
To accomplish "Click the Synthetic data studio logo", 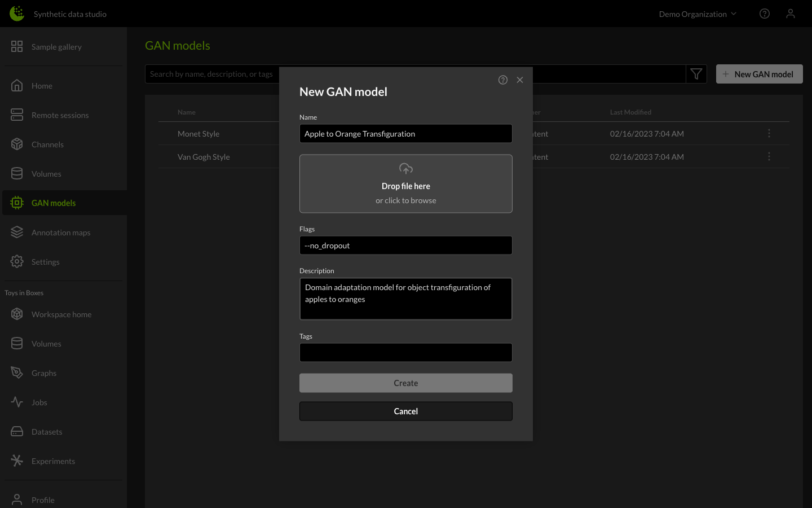I will pos(16,14).
